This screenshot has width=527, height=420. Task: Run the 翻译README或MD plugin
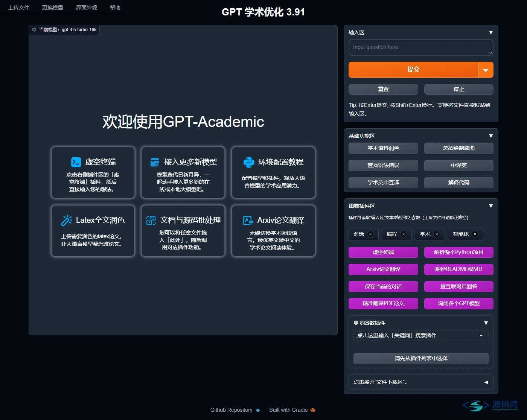coord(459,269)
